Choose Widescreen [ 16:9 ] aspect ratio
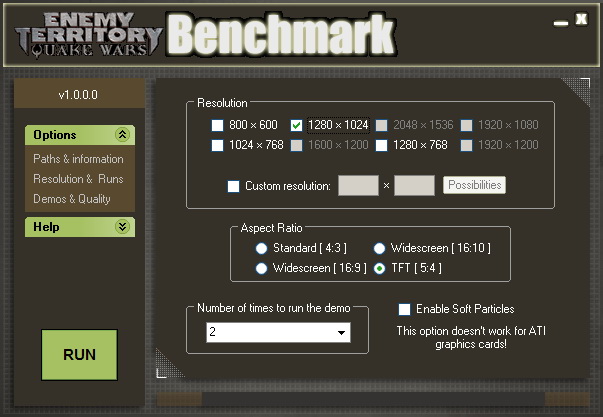The height and width of the screenshot is (417, 603). tap(262, 269)
